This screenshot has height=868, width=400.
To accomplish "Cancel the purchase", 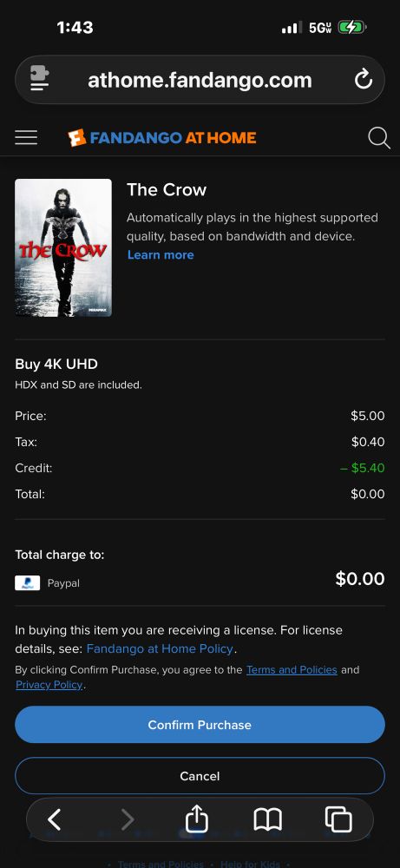I will pos(200,776).
